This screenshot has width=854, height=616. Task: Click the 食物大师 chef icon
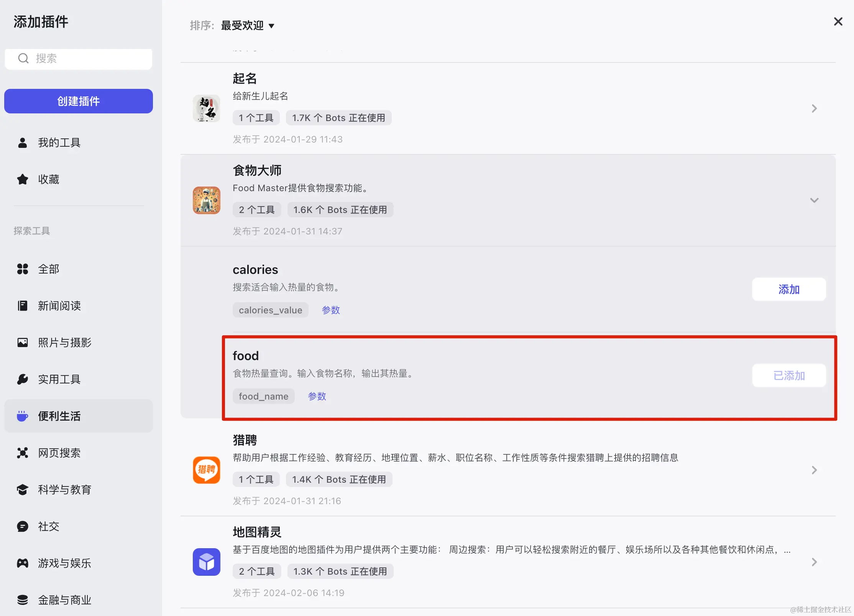pyautogui.click(x=206, y=200)
